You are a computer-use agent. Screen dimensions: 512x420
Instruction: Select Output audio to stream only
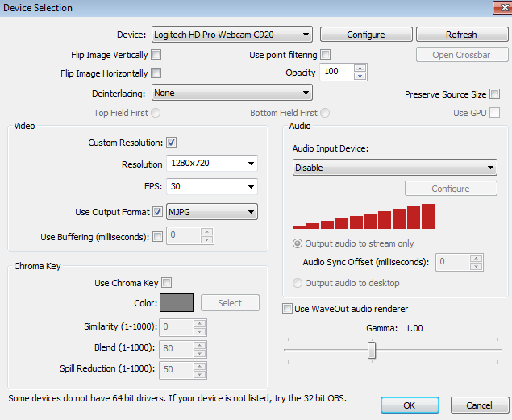point(298,243)
